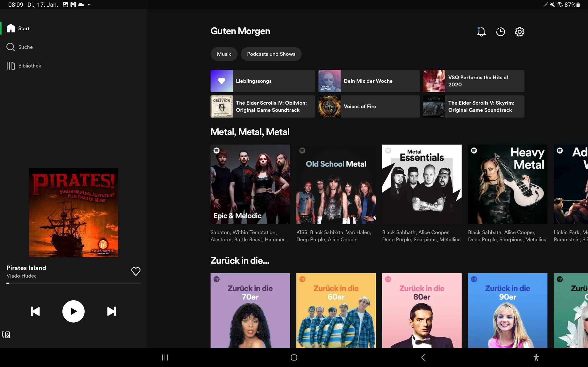Screen dimensions: 588x367
Task: Select the Start menu label
Action: (x=24, y=29)
